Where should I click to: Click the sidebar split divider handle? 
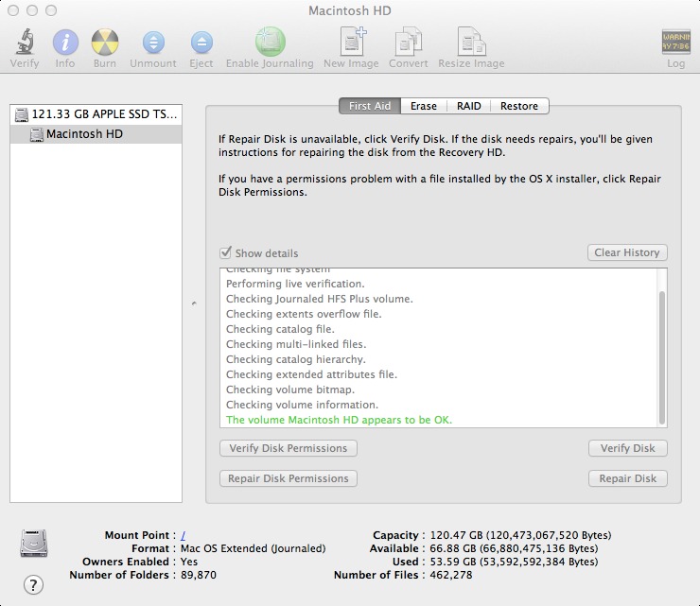click(x=194, y=303)
